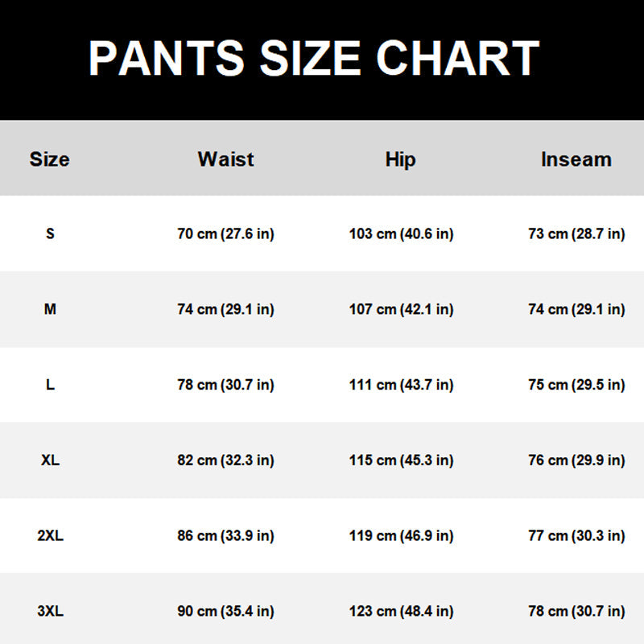Select the L size row label
Image resolution: width=644 pixels, height=644 pixels.
point(50,385)
